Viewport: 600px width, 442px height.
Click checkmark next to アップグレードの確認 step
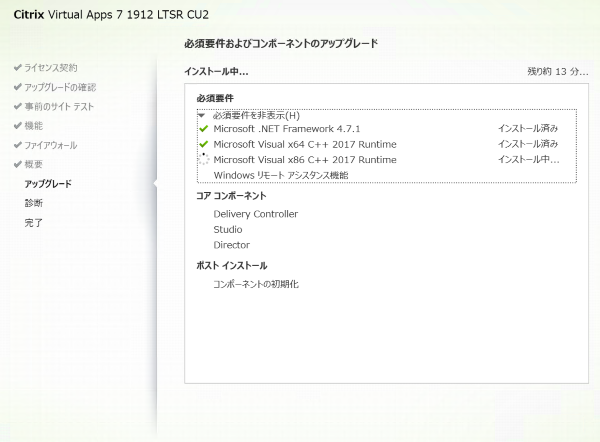coord(17,87)
